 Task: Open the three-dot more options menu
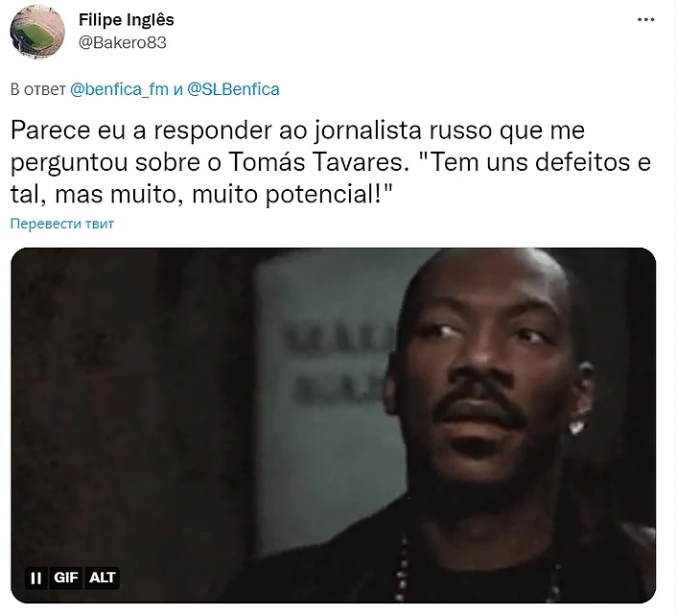coord(645,19)
